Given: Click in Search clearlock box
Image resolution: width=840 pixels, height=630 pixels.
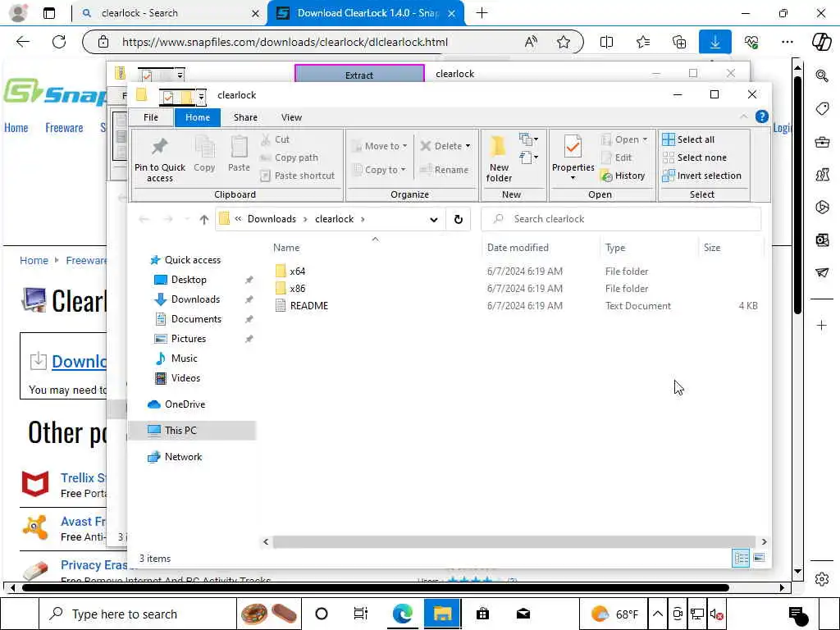Looking at the screenshot, I should pos(621,219).
